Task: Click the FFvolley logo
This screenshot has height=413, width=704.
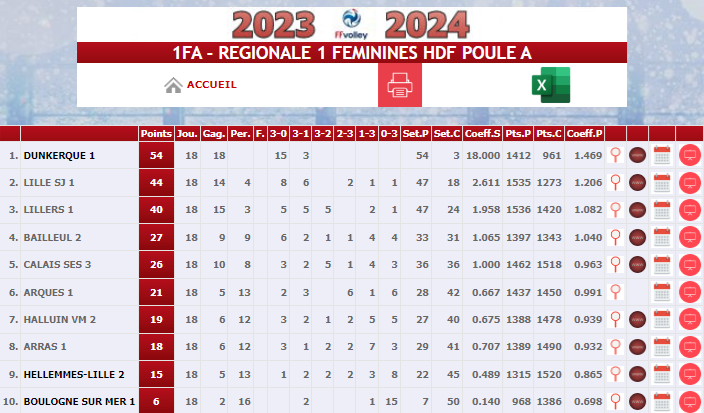Action: [351, 24]
